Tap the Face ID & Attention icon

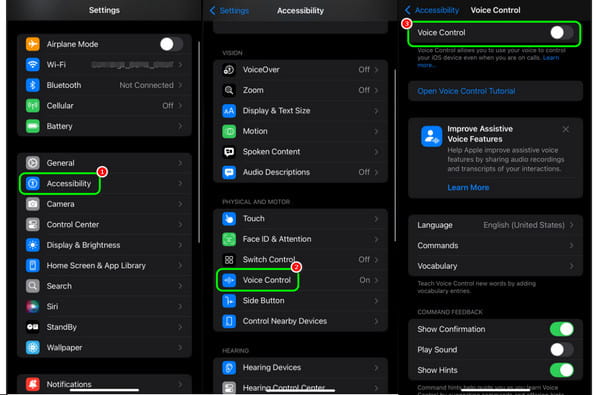click(x=229, y=239)
